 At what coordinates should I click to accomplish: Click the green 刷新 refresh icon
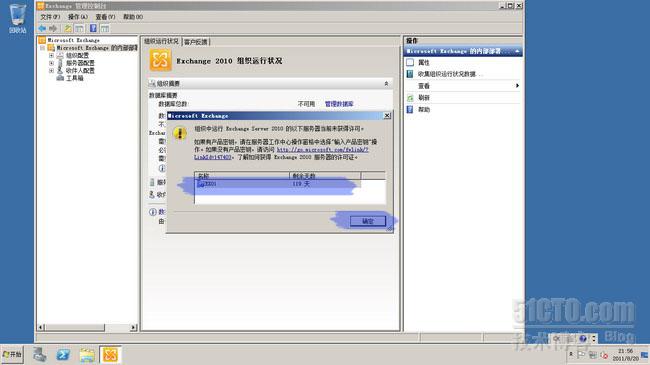(410, 98)
